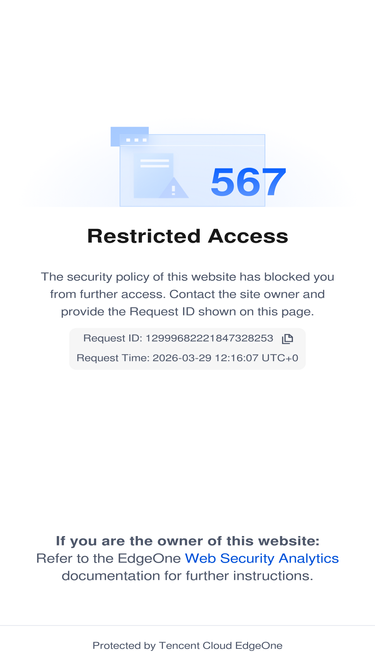Open the Web Security Analytics link
The width and height of the screenshot is (375, 667).
click(x=262, y=558)
